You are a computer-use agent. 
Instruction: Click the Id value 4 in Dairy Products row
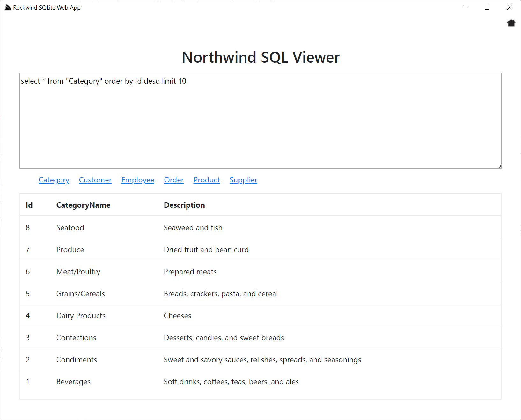[28, 316]
